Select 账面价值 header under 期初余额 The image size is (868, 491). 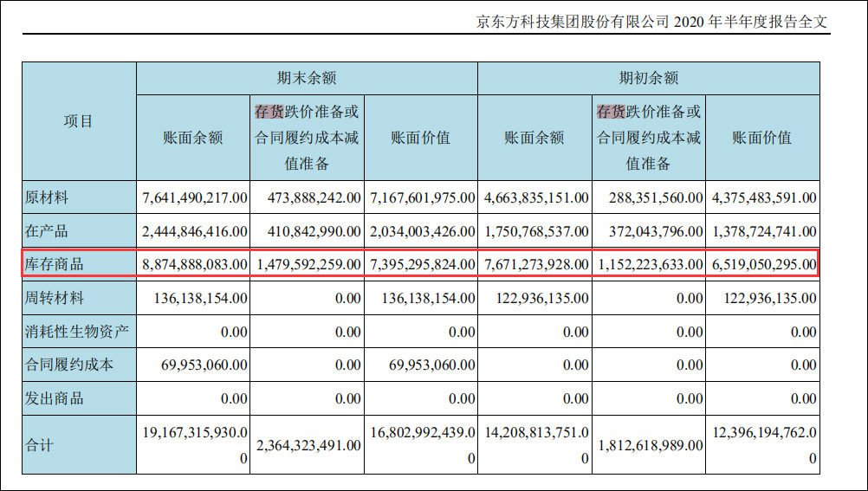(762, 138)
